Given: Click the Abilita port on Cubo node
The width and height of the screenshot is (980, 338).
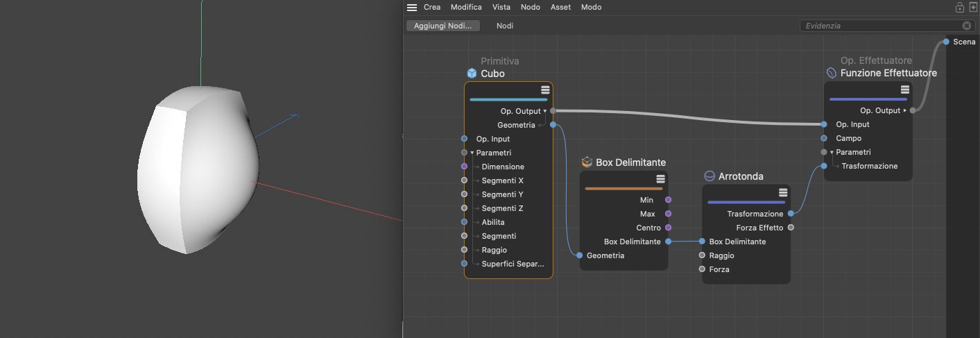Looking at the screenshot, I should coord(464,222).
